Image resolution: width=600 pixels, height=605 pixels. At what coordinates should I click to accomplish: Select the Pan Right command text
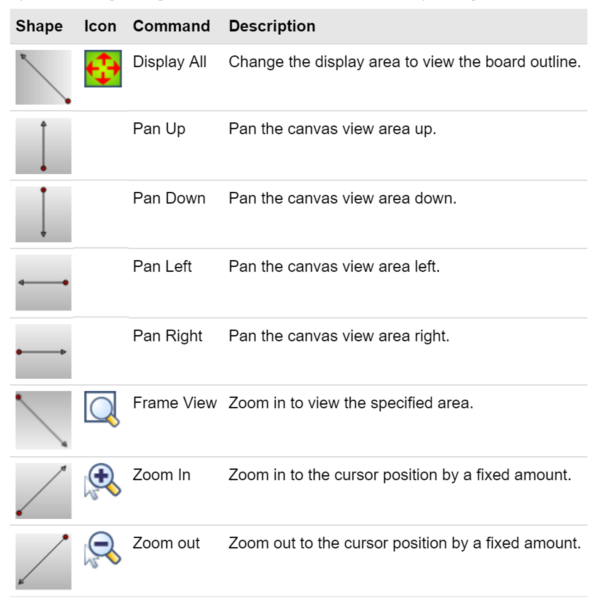coord(167,336)
